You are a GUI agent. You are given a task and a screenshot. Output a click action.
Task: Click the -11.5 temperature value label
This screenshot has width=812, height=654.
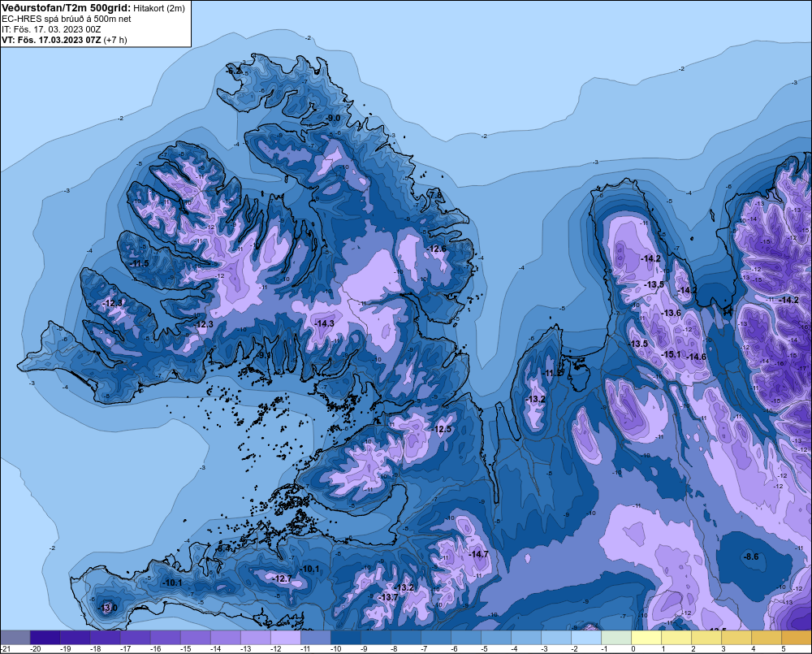pyautogui.click(x=139, y=263)
